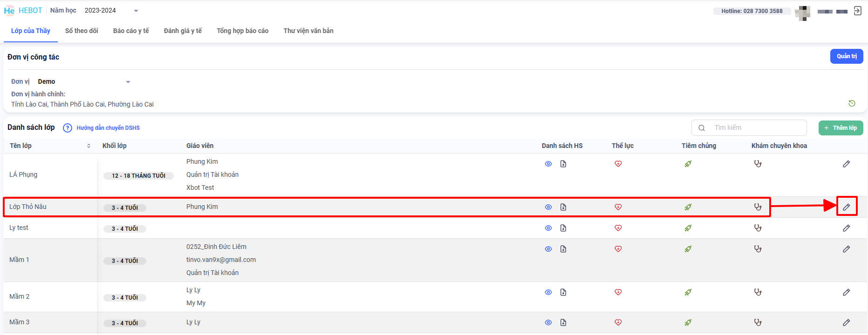
Task: Open health heart icon for LÁ Phụng
Action: [x=618, y=164]
